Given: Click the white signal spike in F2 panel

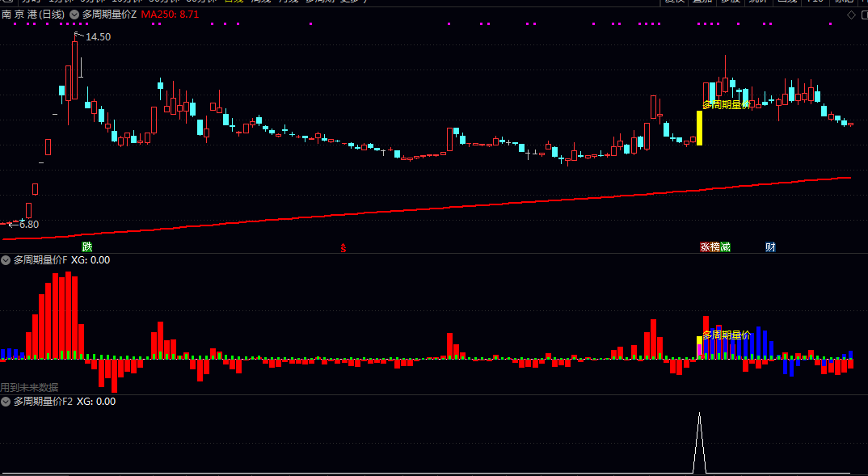Looking at the screenshot, I should coord(700,442).
